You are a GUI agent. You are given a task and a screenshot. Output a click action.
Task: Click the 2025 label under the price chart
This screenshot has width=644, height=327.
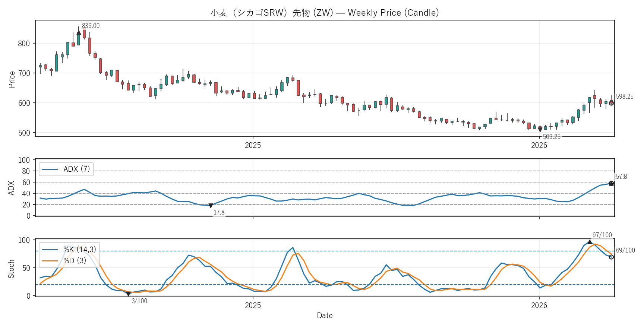(x=253, y=145)
